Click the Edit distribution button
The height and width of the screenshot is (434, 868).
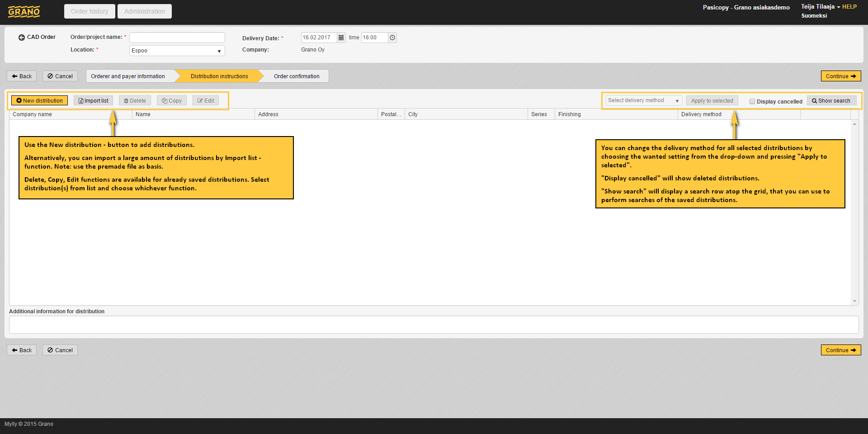click(206, 100)
